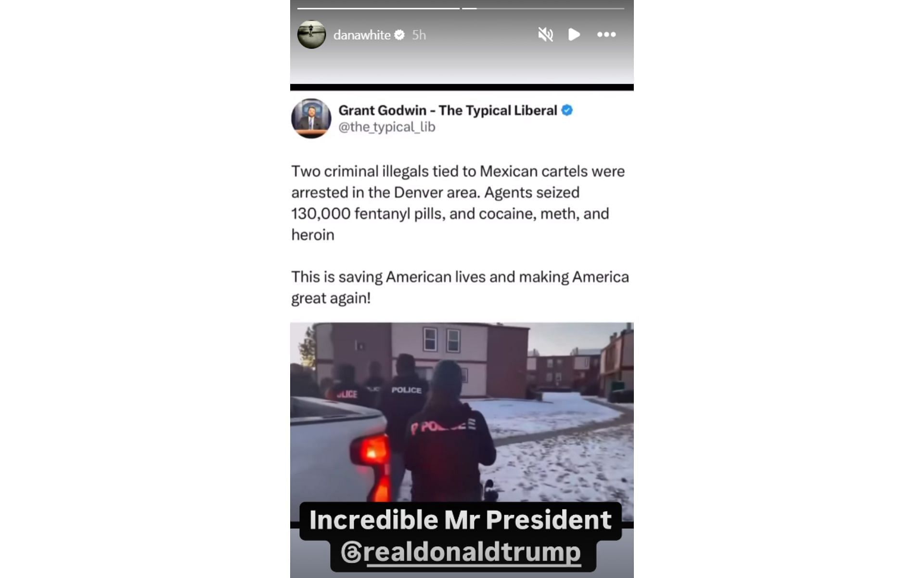Open the @realdonaldtrump mention sticker
Screen dimensions: 924x578
click(x=462, y=552)
